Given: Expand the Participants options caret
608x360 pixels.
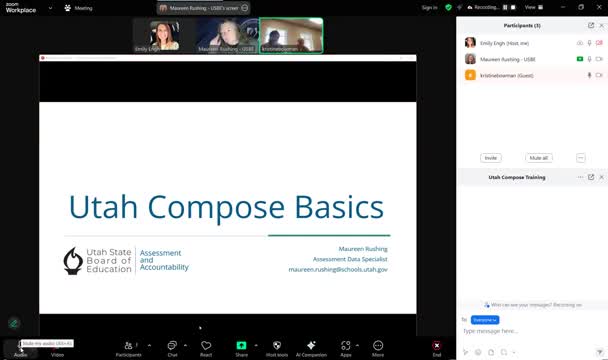Looking at the screenshot, I should pyautogui.click(x=149, y=345).
